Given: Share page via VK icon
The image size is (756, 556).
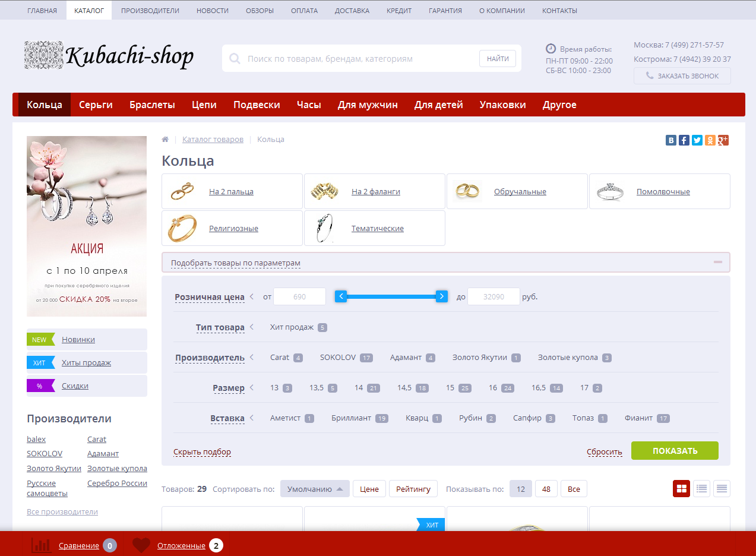Looking at the screenshot, I should [671, 140].
